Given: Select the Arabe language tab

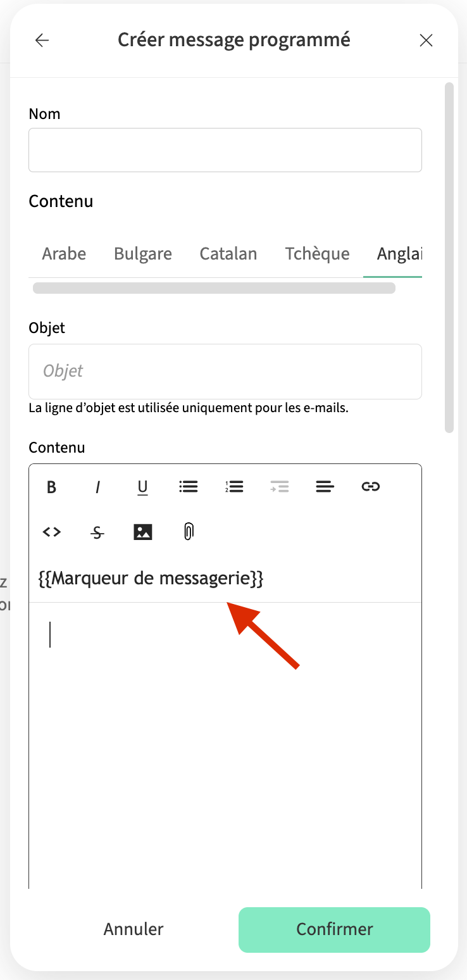Looking at the screenshot, I should point(64,254).
